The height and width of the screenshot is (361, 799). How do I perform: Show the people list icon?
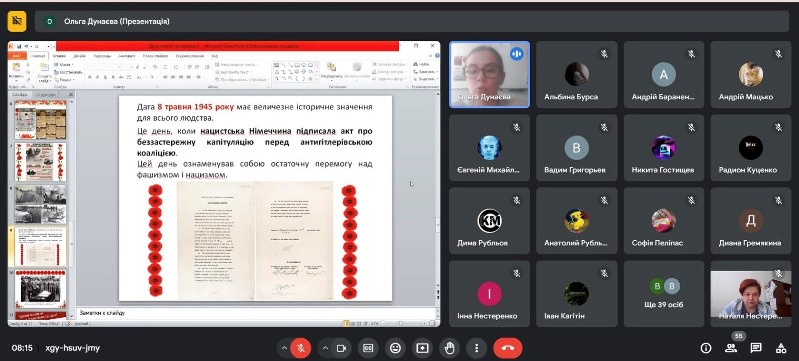pos(731,348)
